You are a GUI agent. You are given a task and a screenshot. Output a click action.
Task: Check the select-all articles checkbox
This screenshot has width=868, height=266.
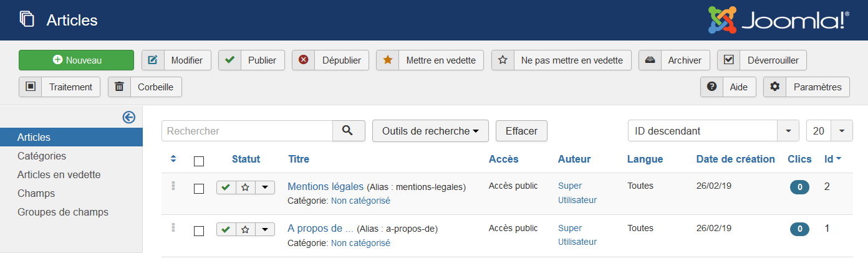point(199,161)
